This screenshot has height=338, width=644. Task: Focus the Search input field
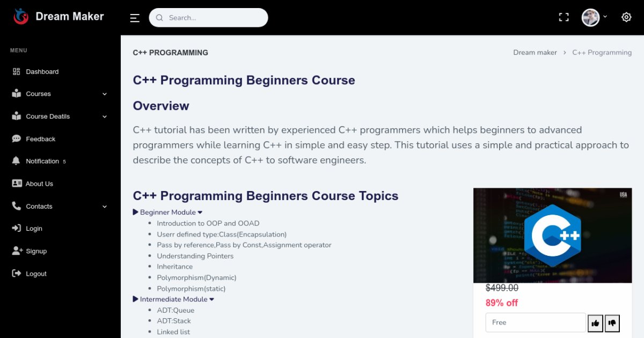coord(215,18)
